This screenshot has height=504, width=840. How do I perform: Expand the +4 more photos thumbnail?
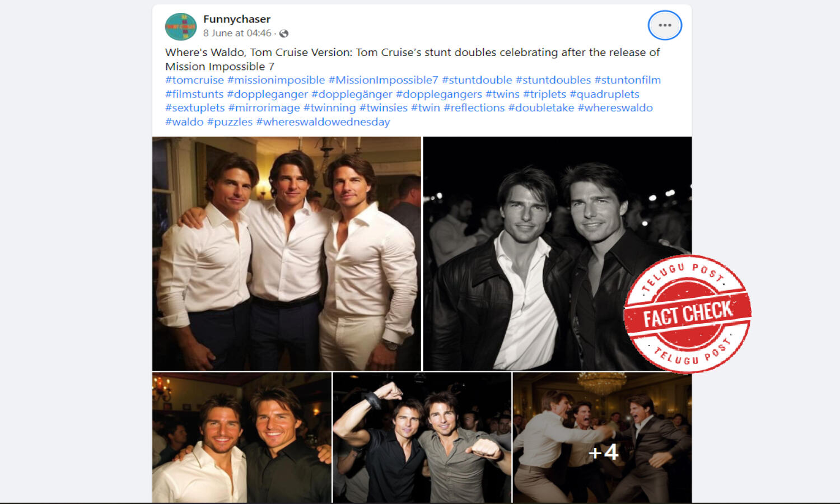point(603,438)
